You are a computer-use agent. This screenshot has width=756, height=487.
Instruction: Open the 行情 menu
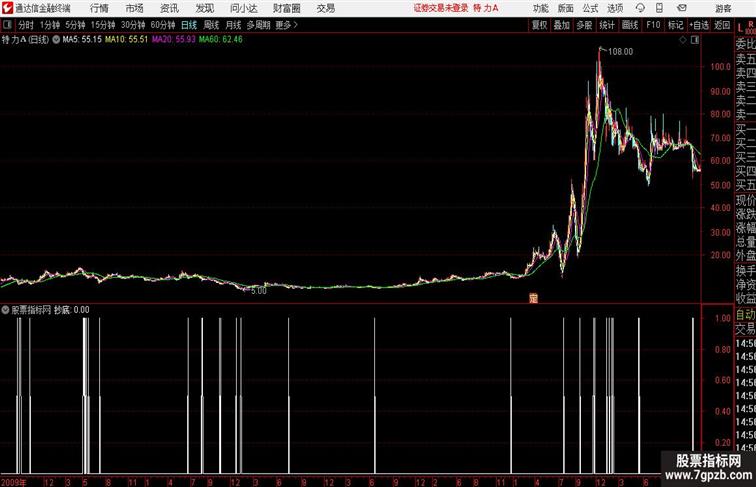click(99, 8)
